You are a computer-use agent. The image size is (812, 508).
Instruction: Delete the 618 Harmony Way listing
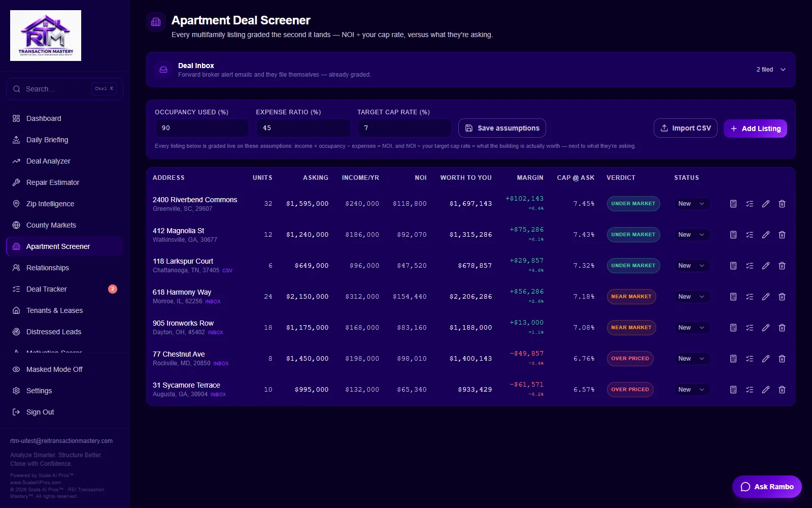coord(782,297)
